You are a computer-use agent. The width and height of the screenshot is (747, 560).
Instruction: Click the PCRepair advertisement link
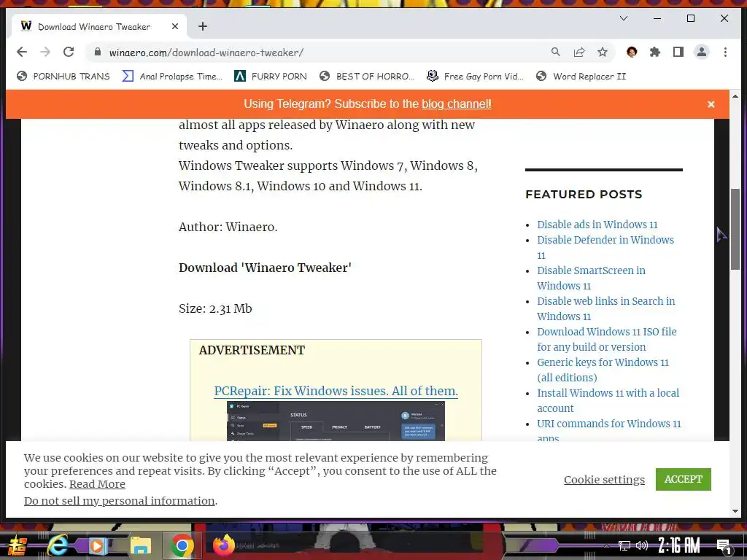click(x=336, y=391)
